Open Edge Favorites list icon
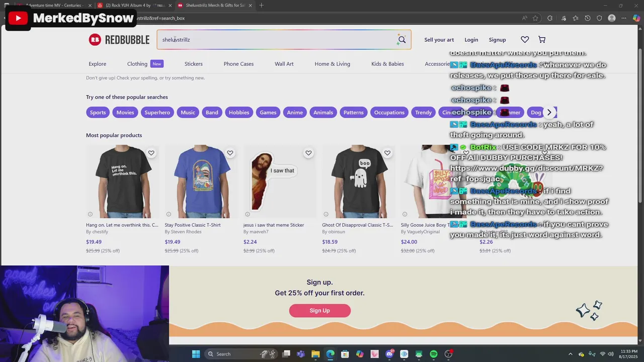The height and width of the screenshot is (362, 644). point(575,18)
